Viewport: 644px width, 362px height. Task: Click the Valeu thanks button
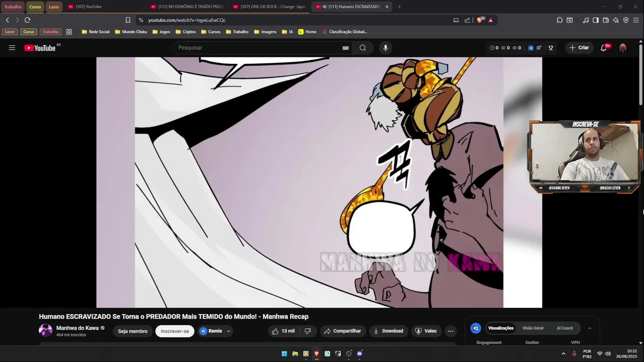[x=426, y=331]
